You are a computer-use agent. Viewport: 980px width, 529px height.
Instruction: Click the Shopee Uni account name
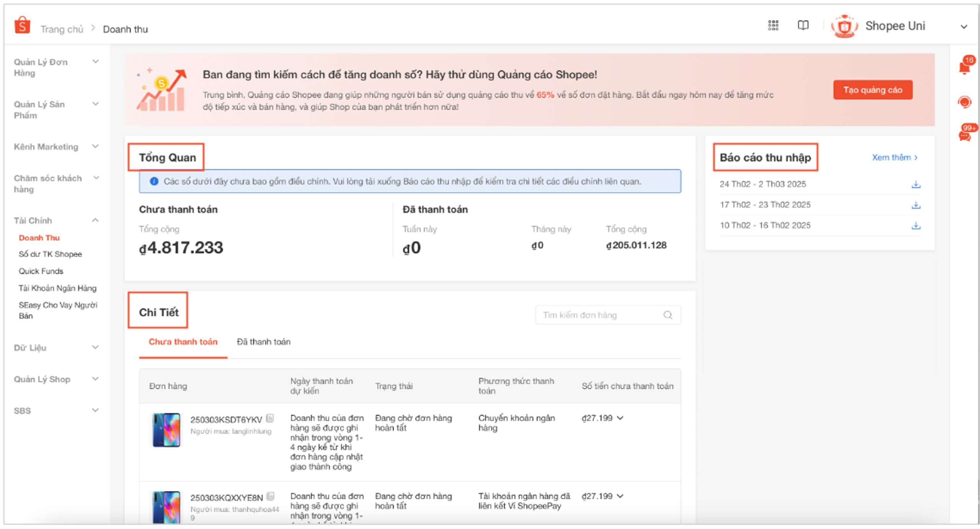[895, 26]
